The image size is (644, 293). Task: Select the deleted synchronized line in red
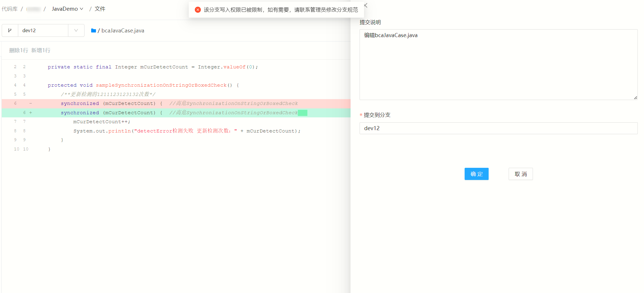pos(176,103)
